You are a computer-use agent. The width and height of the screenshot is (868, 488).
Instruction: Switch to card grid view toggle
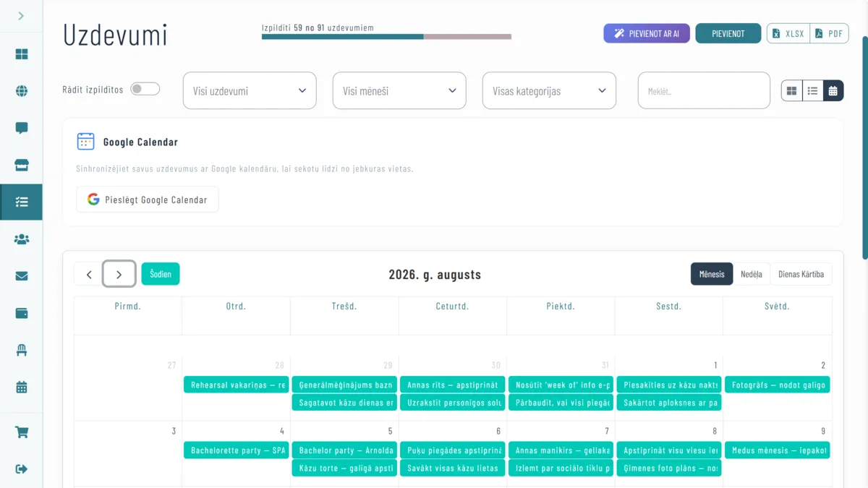[x=792, y=90]
